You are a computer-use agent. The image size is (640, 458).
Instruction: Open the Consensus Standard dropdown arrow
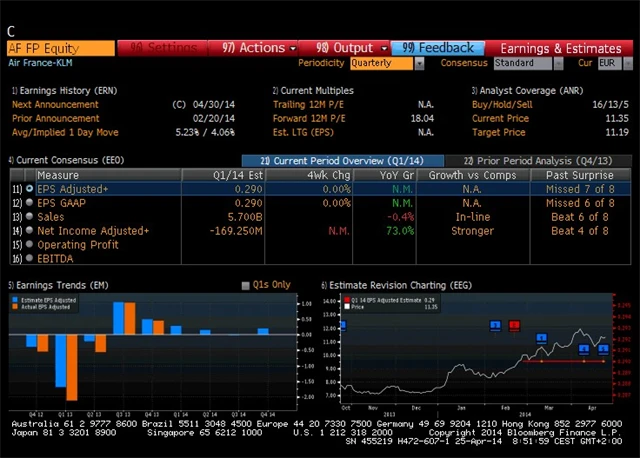[x=558, y=63]
